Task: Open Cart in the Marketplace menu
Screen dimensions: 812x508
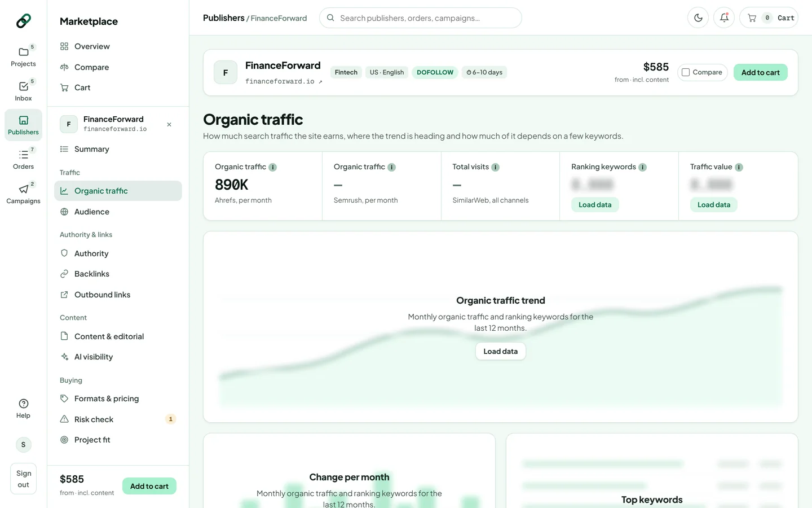Action: pos(118,87)
